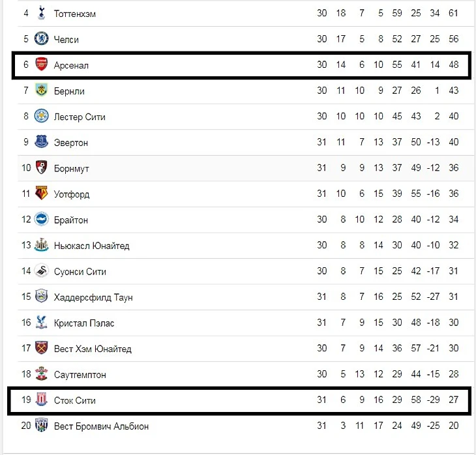Screen dimensions: 476x455
Task: Click the Burnley crest icon
Action: (41, 91)
